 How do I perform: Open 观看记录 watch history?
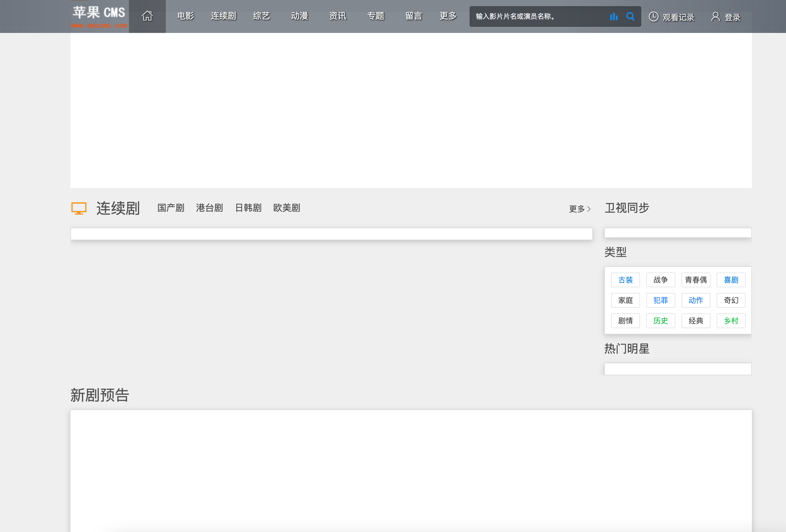[x=678, y=17]
